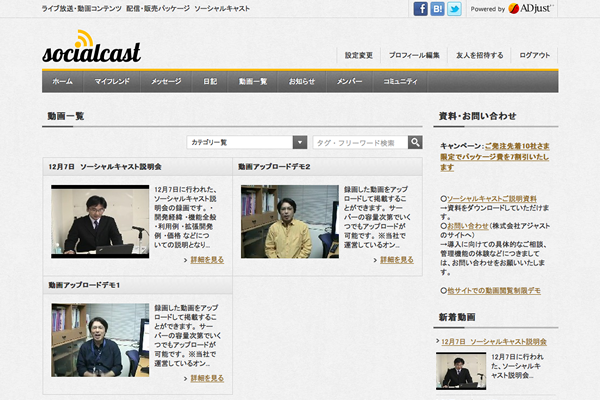Click the 友人を招待する link
This screenshot has width=600, height=400.
477,55
